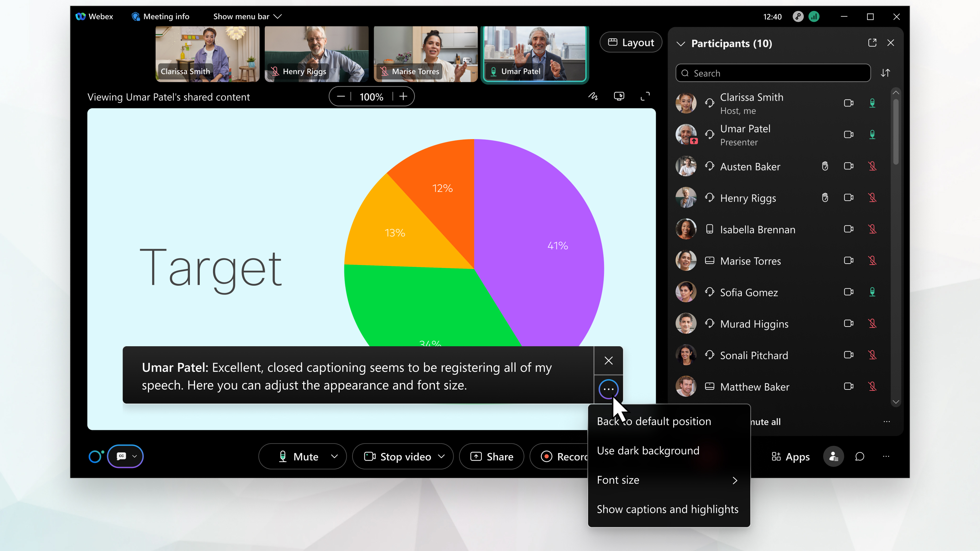980x551 pixels.
Task: Click zoom percentage input field
Action: pos(372,96)
